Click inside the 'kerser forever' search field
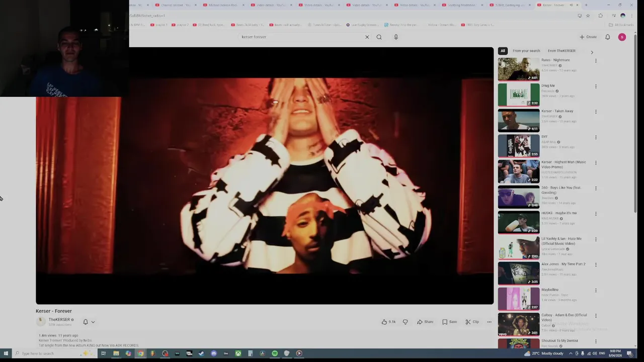644x362 pixels. pos(302,37)
